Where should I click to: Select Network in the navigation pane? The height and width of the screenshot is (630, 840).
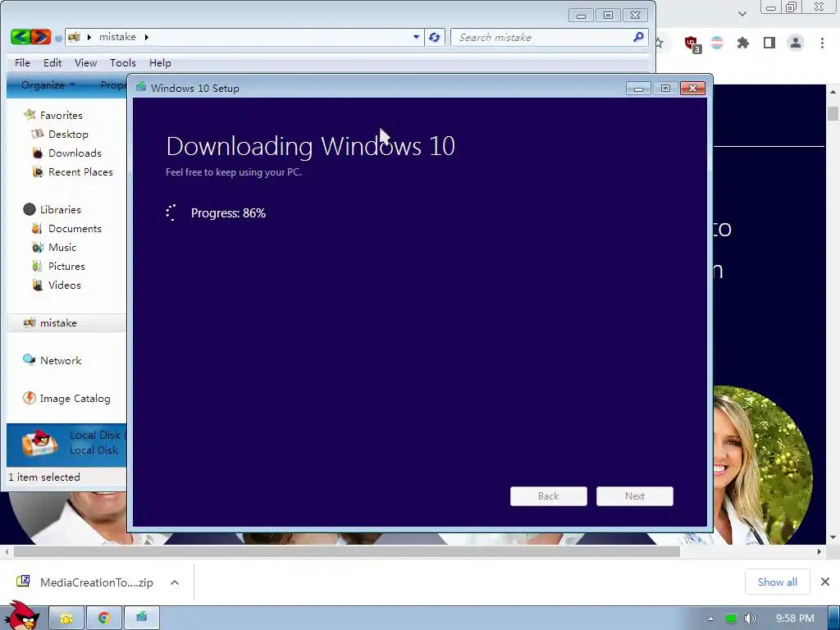(61, 361)
